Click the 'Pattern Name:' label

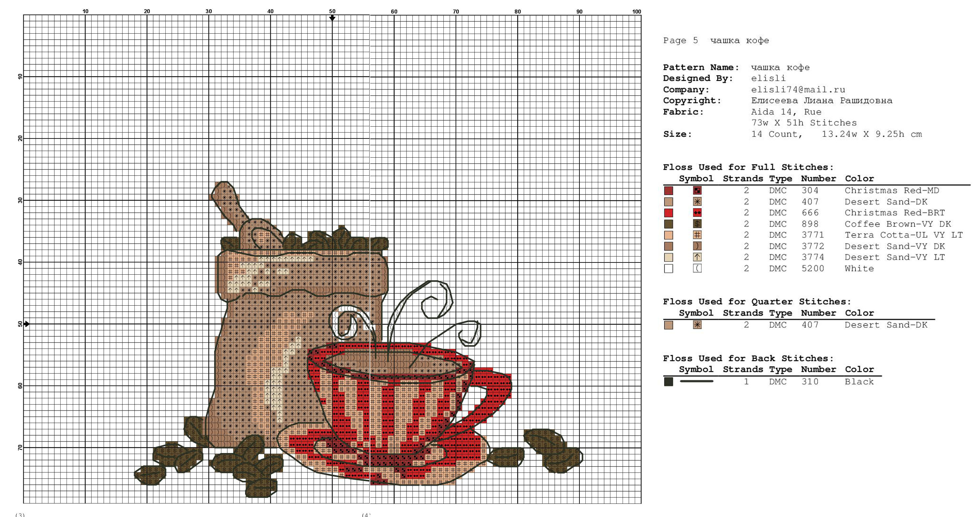pyautogui.click(x=701, y=67)
